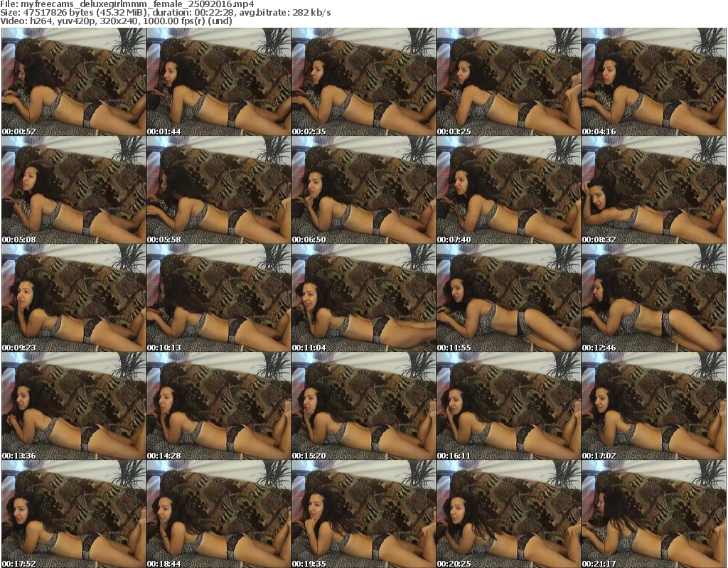Choose the frame labeled 00:17:52
728x568 pixels.
coord(73,514)
